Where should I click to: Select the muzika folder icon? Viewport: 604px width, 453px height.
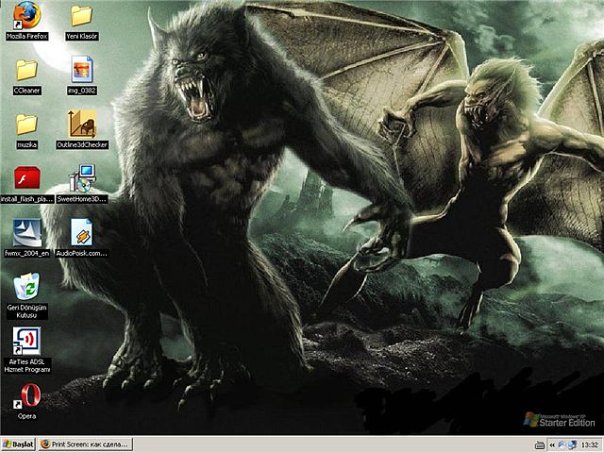pyautogui.click(x=27, y=125)
